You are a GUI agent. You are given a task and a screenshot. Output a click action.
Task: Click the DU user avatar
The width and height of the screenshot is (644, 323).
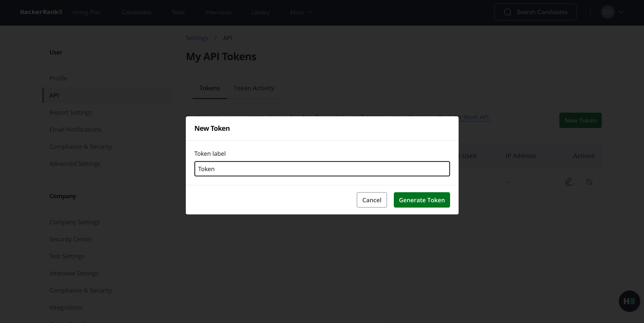pyautogui.click(x=608, y=12)
